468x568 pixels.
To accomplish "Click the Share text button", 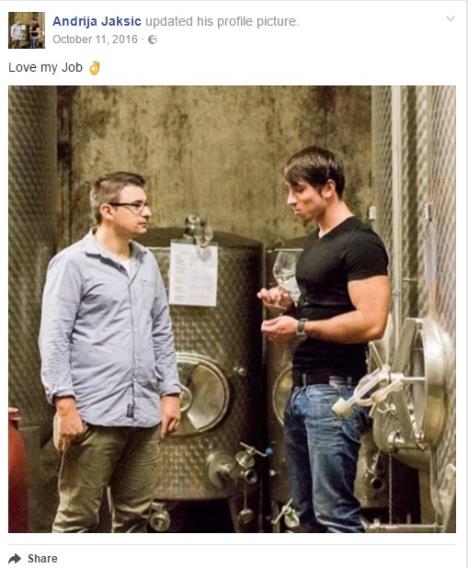I will tap(42, 558).
